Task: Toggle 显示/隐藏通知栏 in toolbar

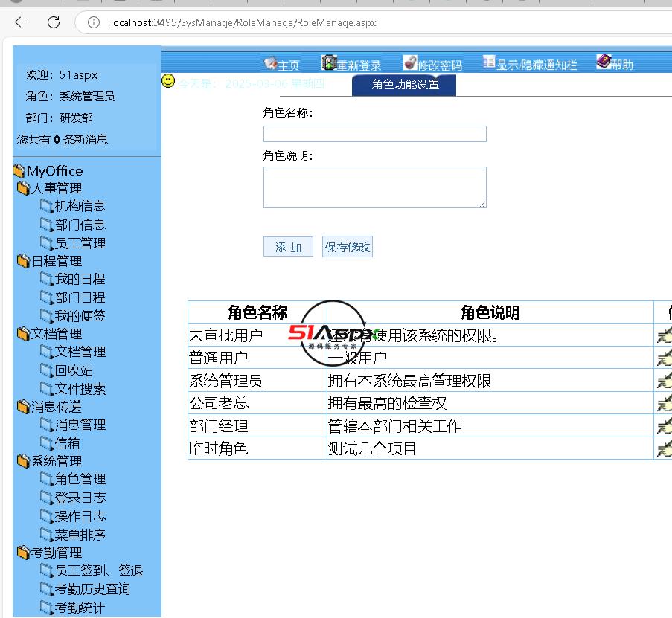Action: coord(537,65)
